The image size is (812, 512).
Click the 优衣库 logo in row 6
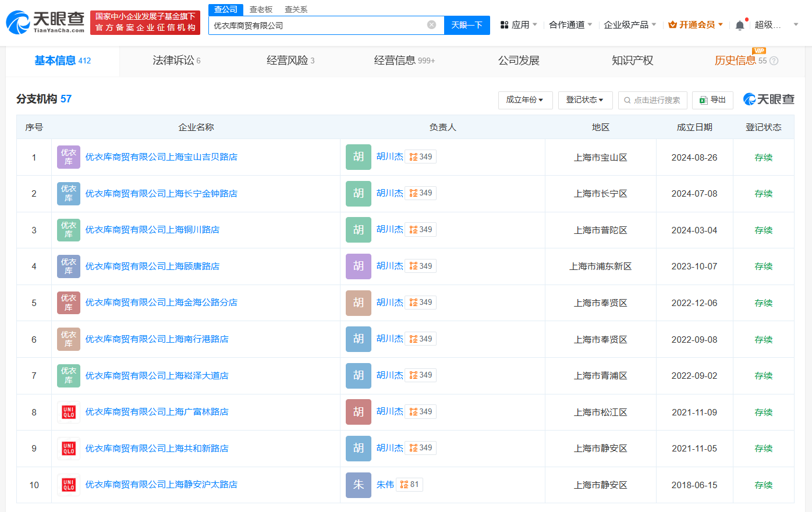(x=69, y=339)
